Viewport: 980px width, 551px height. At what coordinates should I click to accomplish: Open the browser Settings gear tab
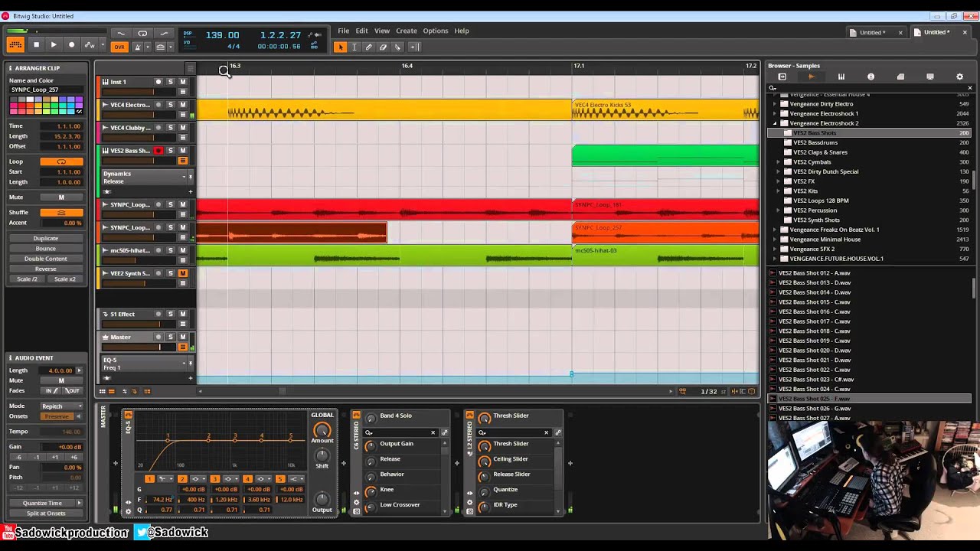coord(959,77)
